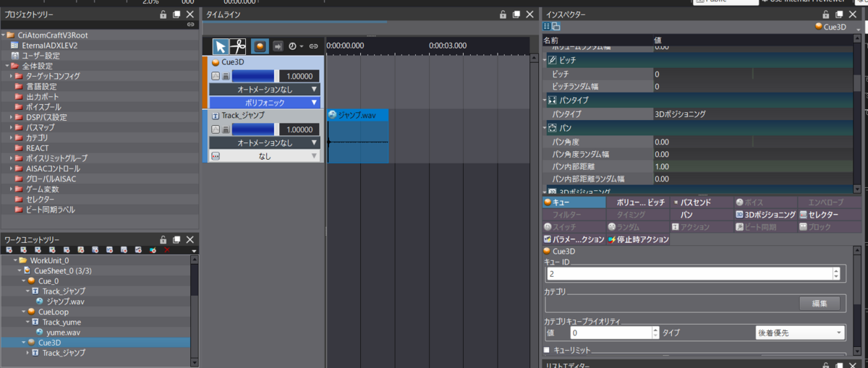Viewport: 868px width, 368px height.
Task: Click the CueSheet_0 (3/3) sheet icon
Action: click(x=27, y=270)
